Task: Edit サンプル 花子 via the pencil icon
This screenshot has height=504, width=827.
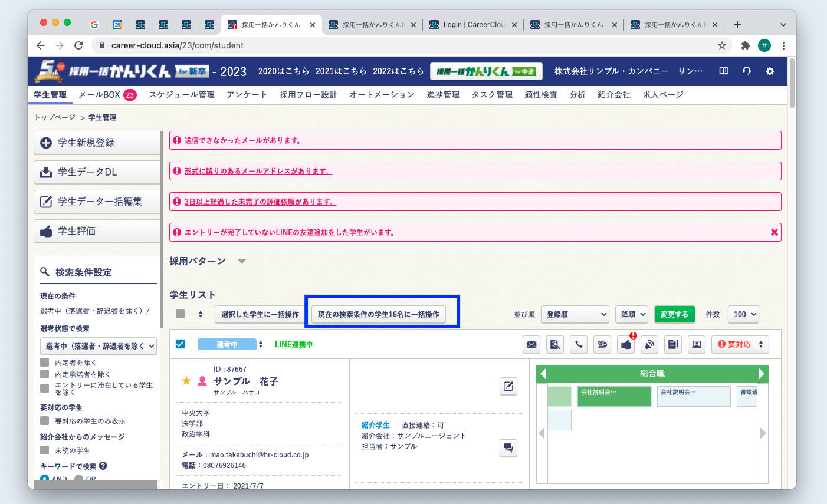Action: pos(508,386)
